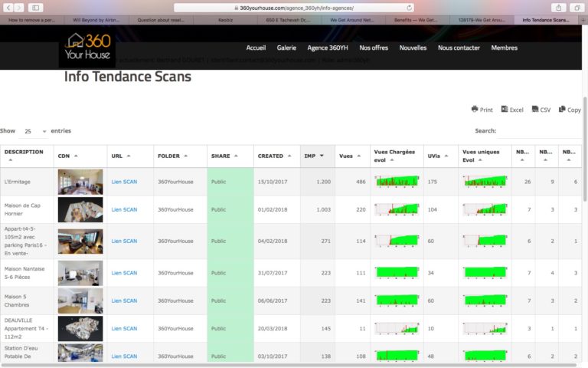Reload the page with refresh icon
This screenshot has width=588, height=368.
(x=409, y=8)
